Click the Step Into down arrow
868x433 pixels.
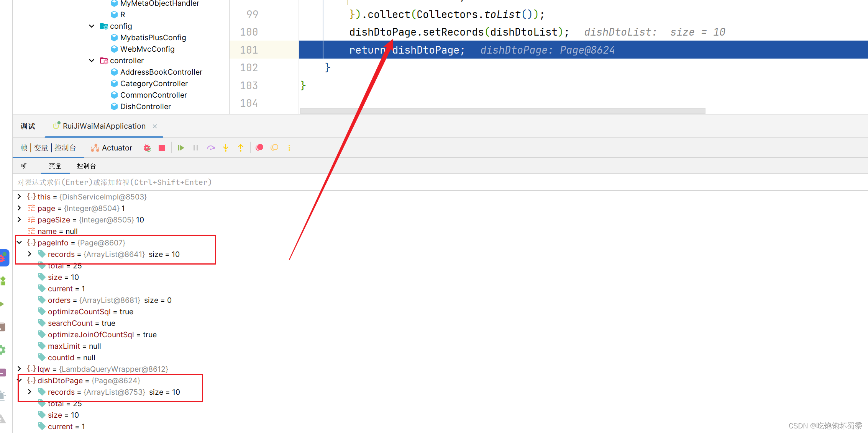tap(226, 148)
